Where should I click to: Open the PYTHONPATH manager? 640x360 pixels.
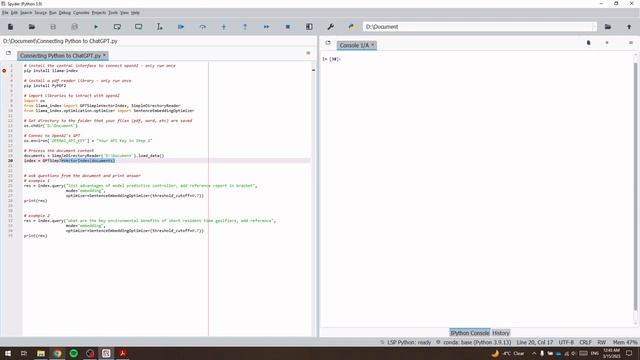[351, 27]
